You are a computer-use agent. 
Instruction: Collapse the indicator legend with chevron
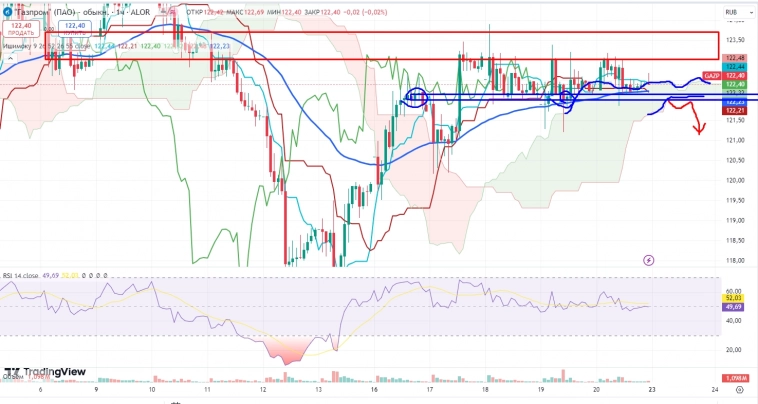[10, 58]
